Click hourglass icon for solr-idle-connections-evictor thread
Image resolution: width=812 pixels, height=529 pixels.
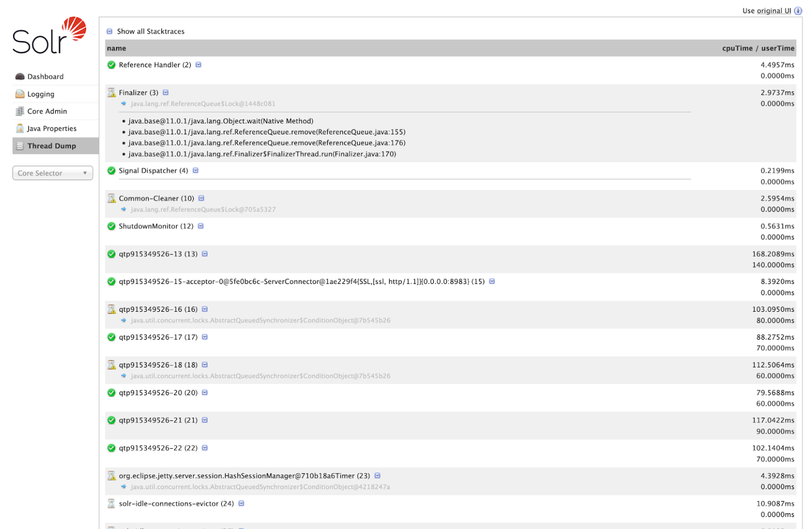pyautogui.click(x=111, y=504)
